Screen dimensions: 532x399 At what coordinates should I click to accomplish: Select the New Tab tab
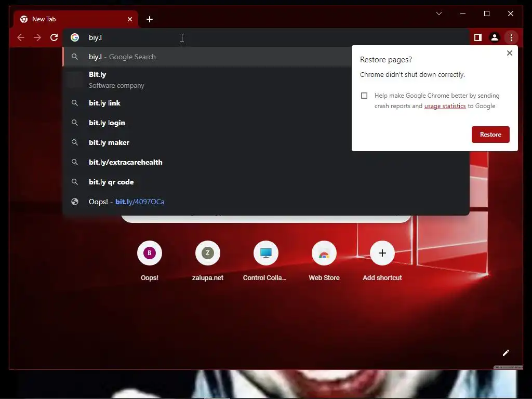76,19
